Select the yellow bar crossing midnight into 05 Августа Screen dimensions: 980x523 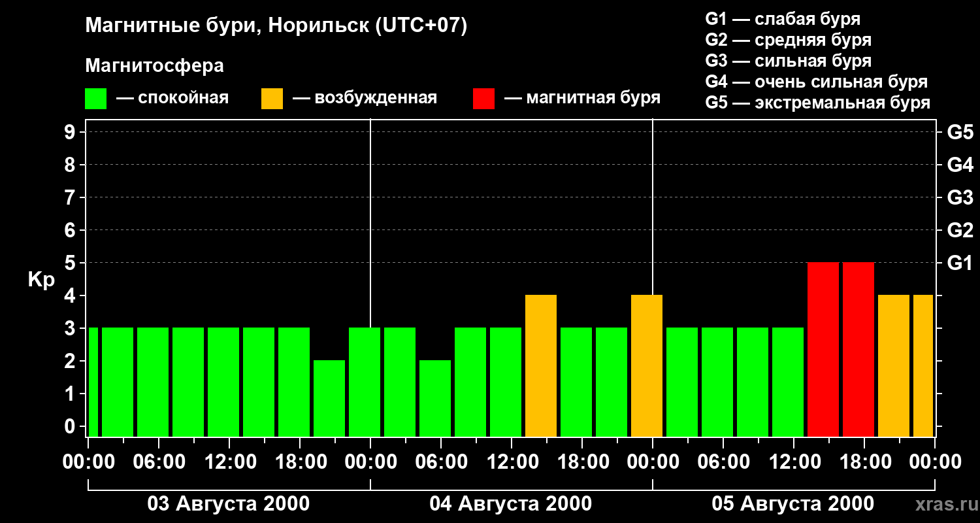click(647, 365)
